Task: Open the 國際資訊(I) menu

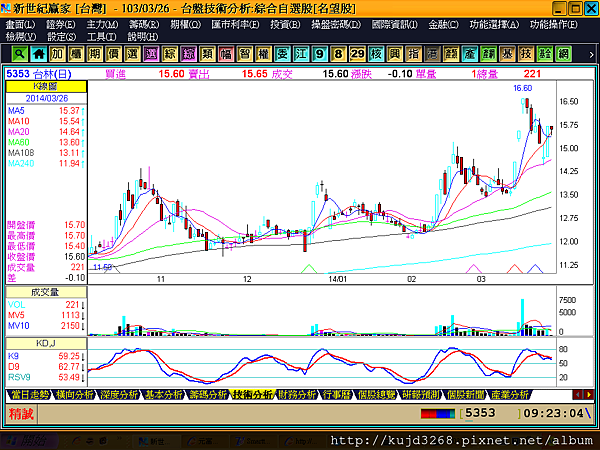Action: tap(394, 24)
